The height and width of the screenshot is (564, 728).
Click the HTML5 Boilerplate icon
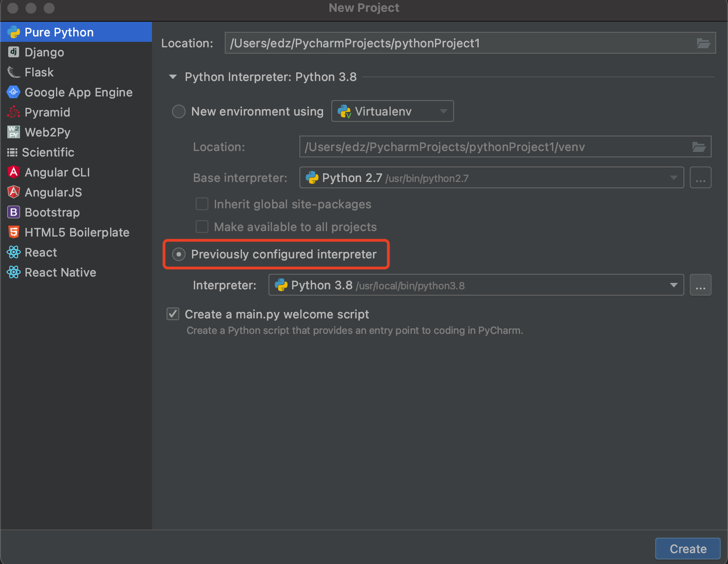point(14,232)
